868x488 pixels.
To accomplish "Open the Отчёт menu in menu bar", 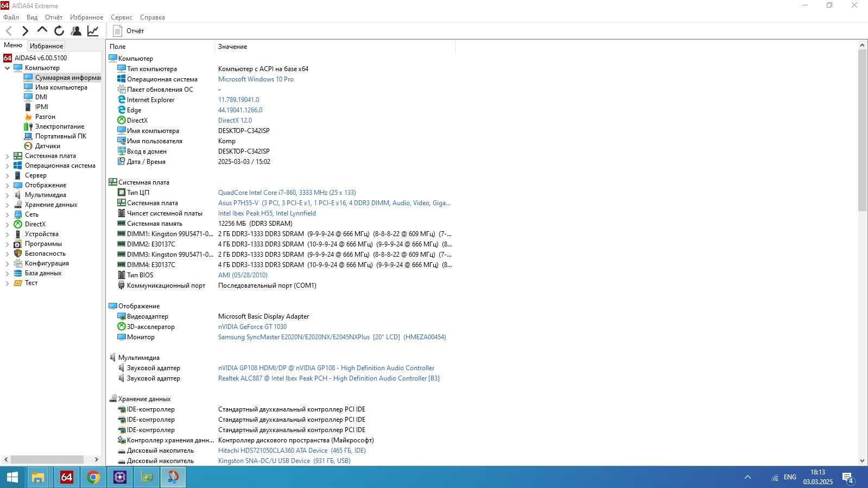I will pyautogui.click(x=54, y=17).
